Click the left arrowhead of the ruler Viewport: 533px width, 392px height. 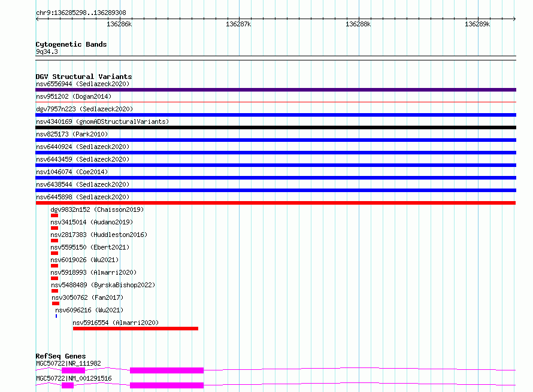(37, 19)
